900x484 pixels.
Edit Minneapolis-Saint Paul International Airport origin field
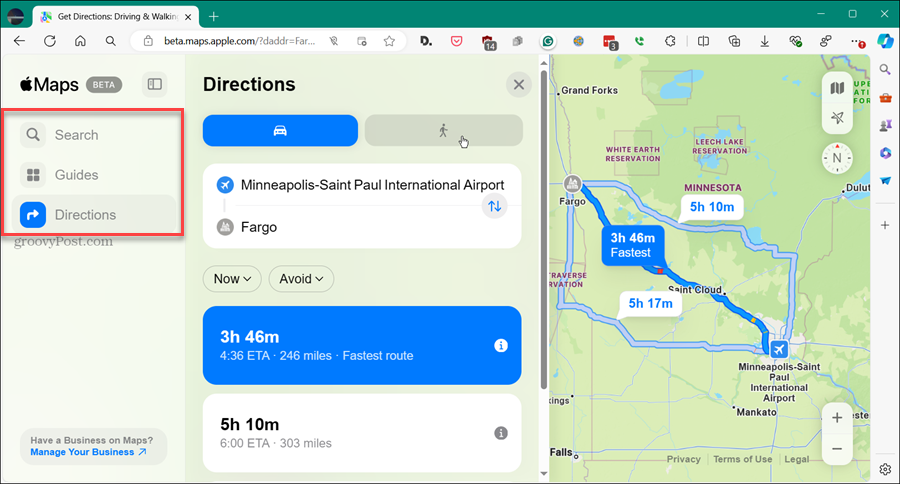372,185
